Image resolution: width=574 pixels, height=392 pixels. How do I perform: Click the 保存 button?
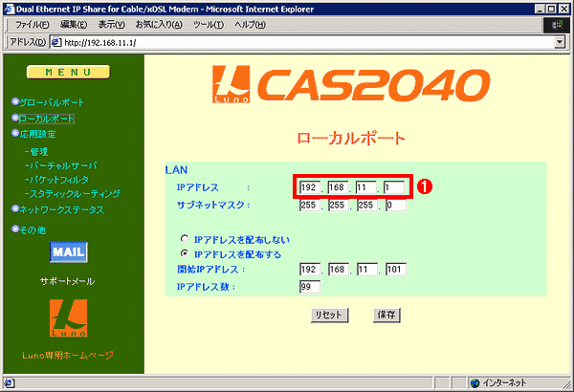click(386, 316)
